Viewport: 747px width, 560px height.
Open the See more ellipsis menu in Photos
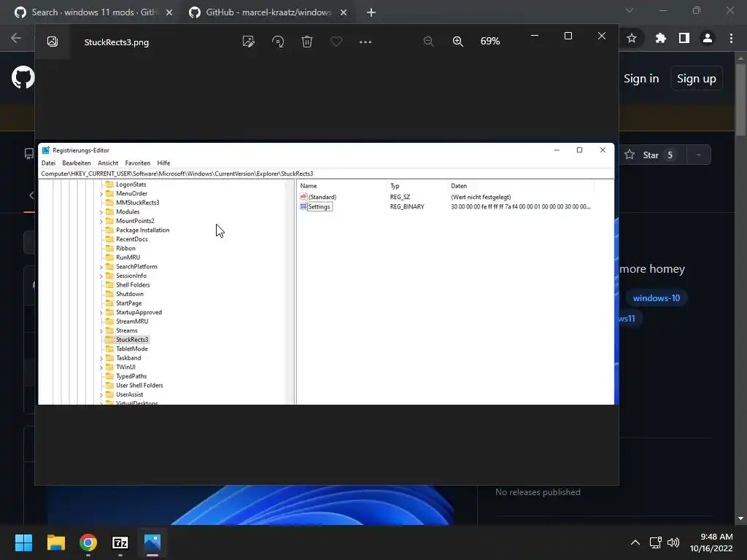365,42
